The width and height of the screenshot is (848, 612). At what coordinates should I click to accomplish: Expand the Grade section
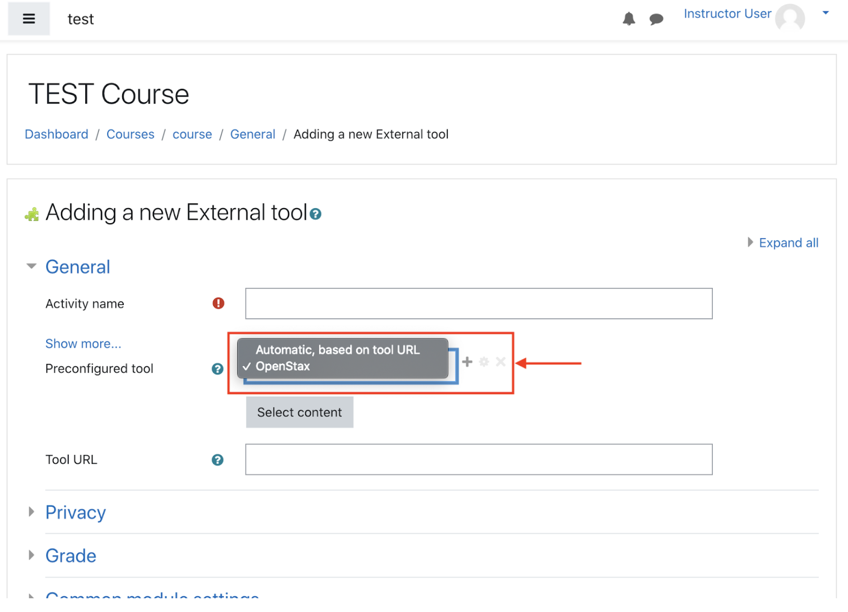(70, 556)
